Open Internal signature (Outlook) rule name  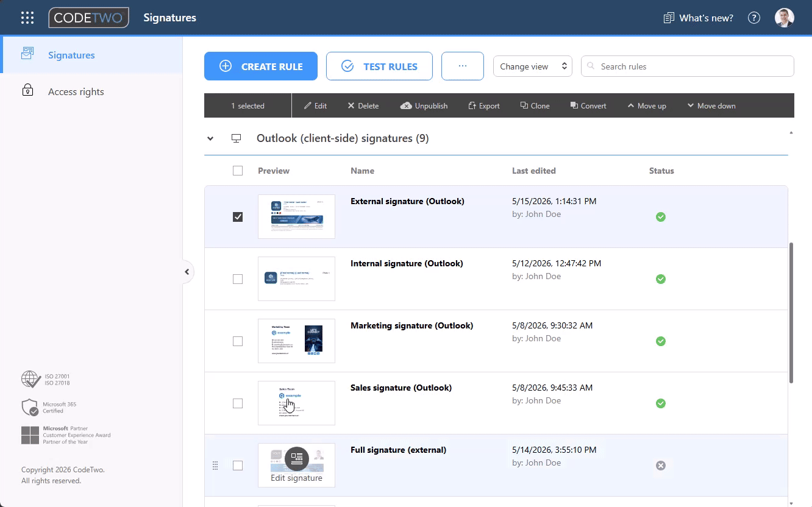[x=407, y=263]
